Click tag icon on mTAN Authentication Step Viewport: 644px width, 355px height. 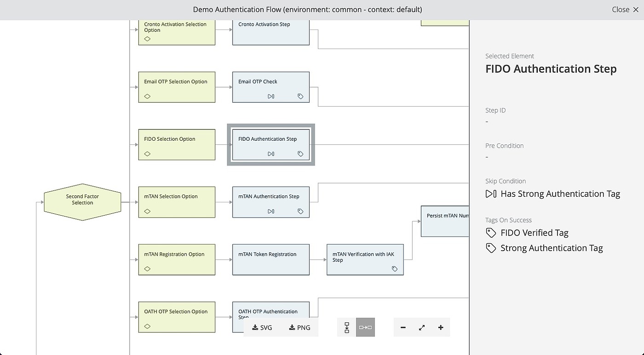pyautogui.click(x=300, y=212)
